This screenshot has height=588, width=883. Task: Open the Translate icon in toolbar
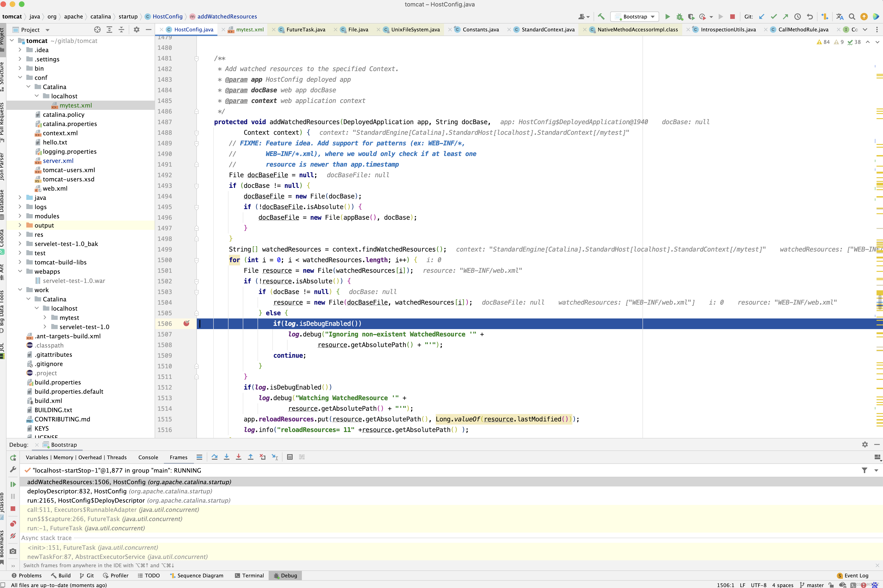point(840,17)
